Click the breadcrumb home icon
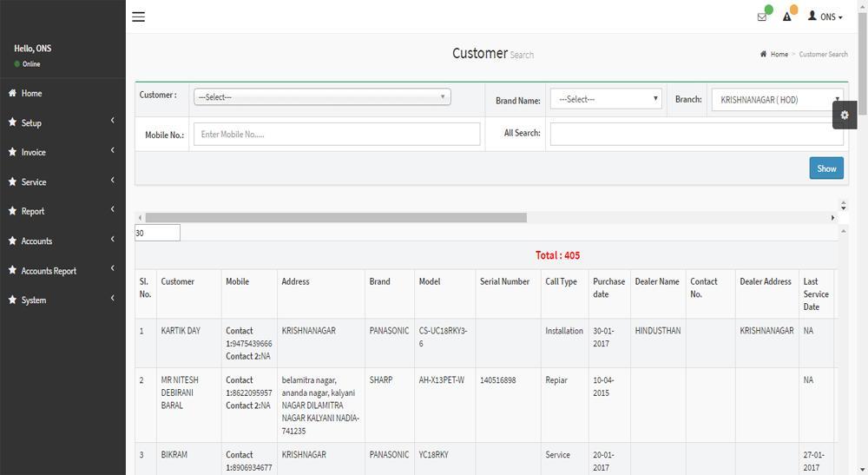 (763, 54)
